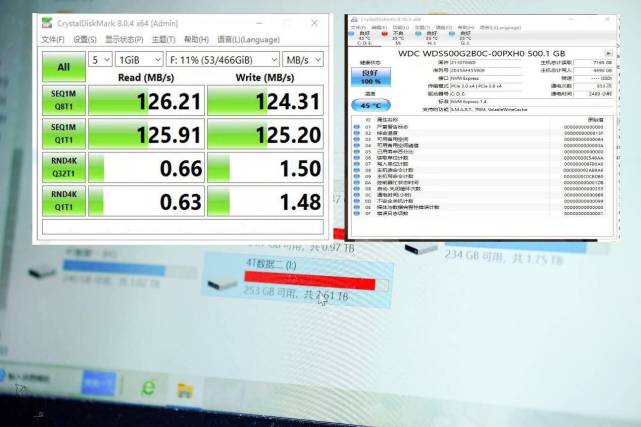Open the green e browser icon in taskbar

point(149,387)
